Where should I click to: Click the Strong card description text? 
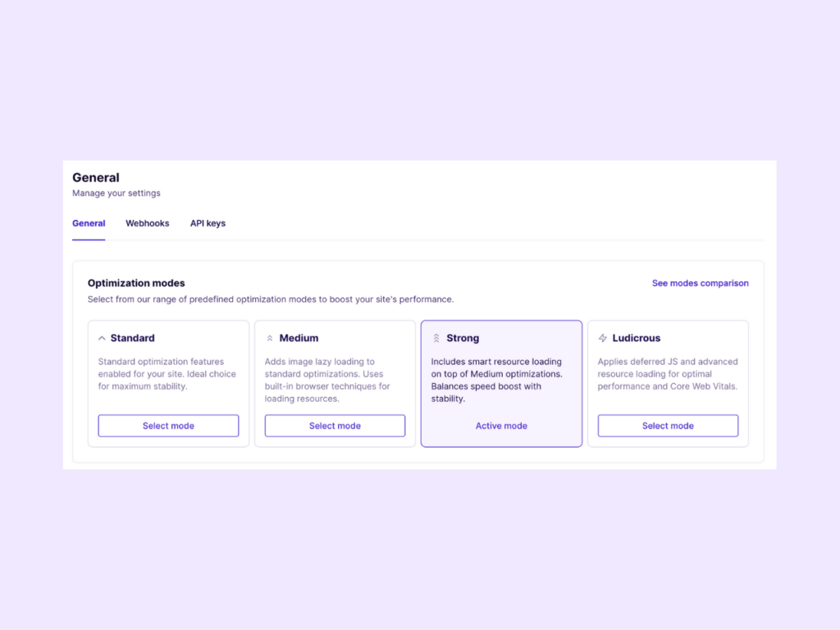coord(497,381)
